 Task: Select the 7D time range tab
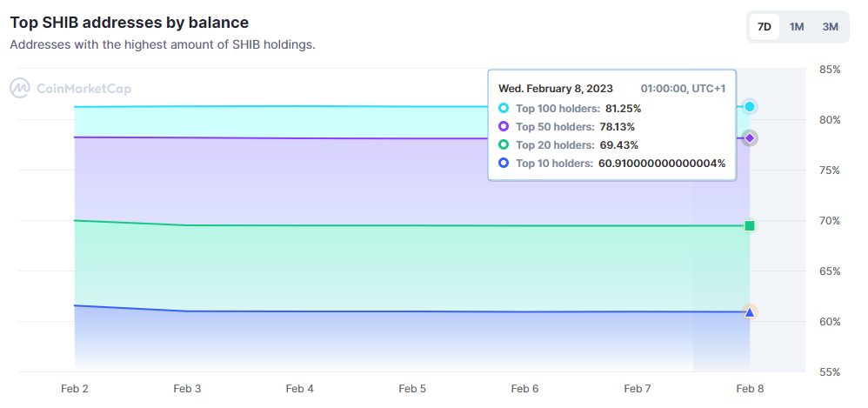click(765, 27)
